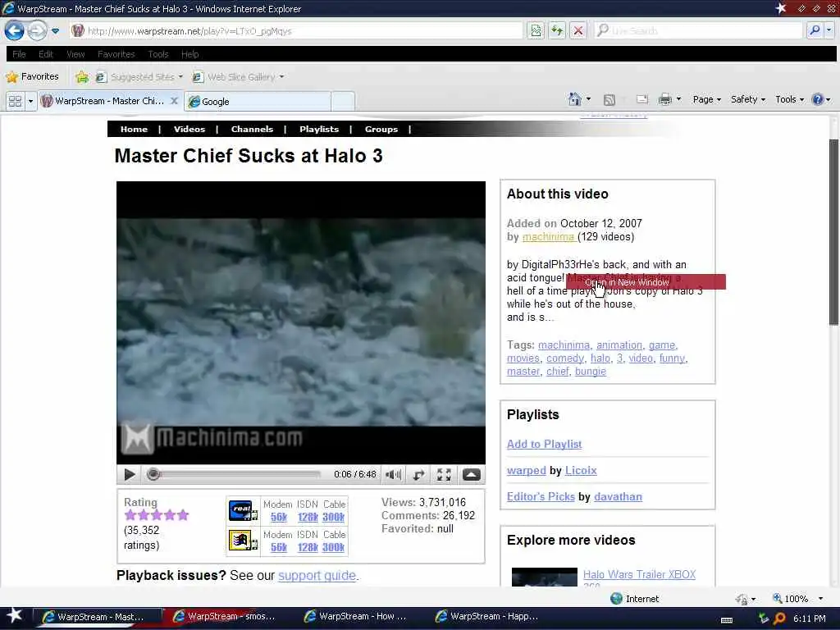The image size is (840, 630).
Task: Click the Windows Media format icon
Action: [x=242, y=541]
